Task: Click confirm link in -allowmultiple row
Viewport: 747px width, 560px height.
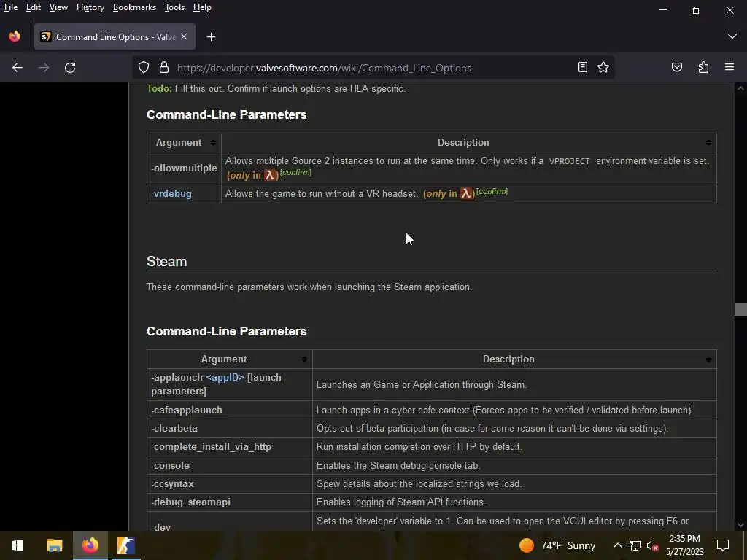Action: 296,172
